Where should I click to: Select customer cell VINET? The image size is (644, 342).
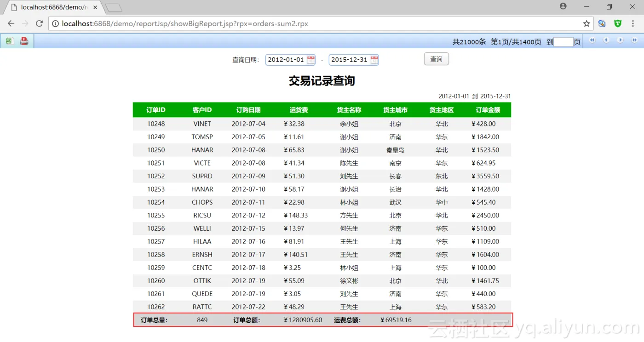coord(202,124)
